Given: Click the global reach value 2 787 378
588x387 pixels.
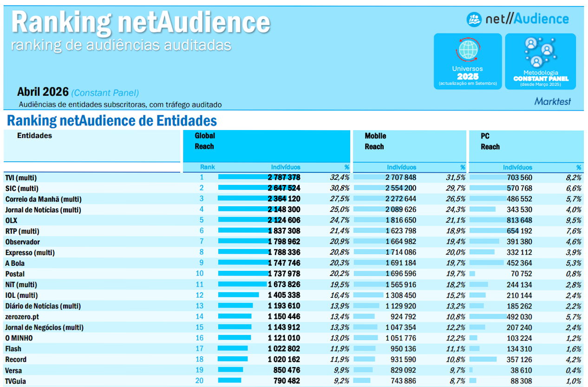Looking at the screenshot, I should tap(284, 177).
